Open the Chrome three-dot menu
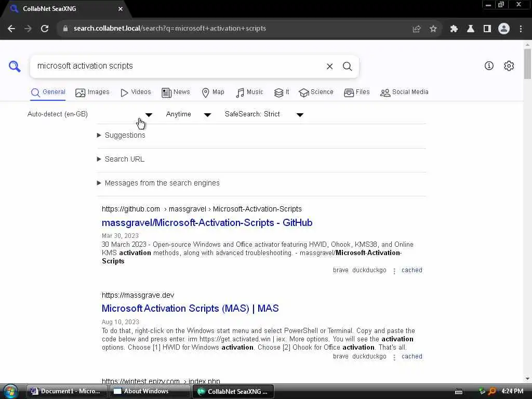Image resolution: width=532 pixels, height=399 pixels. click(x=521, y=29)
